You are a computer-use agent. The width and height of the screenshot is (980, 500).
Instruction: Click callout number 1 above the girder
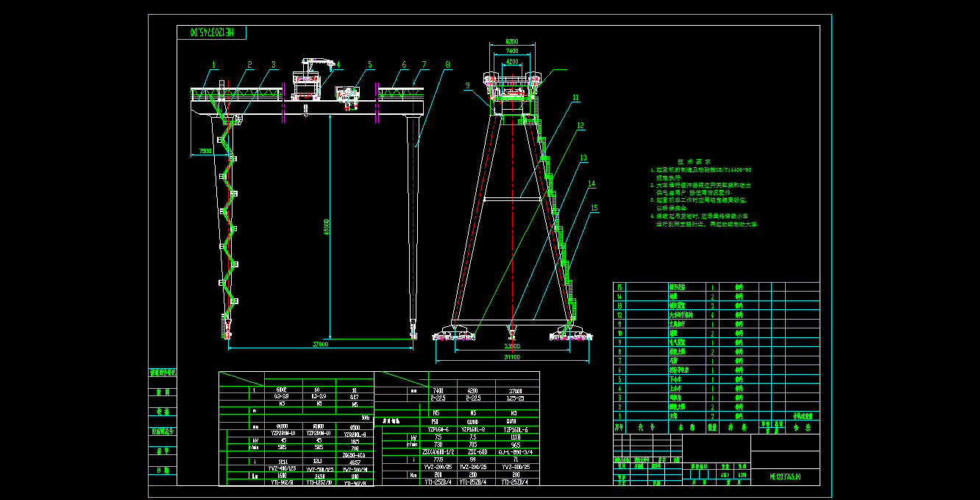[214, 65]
